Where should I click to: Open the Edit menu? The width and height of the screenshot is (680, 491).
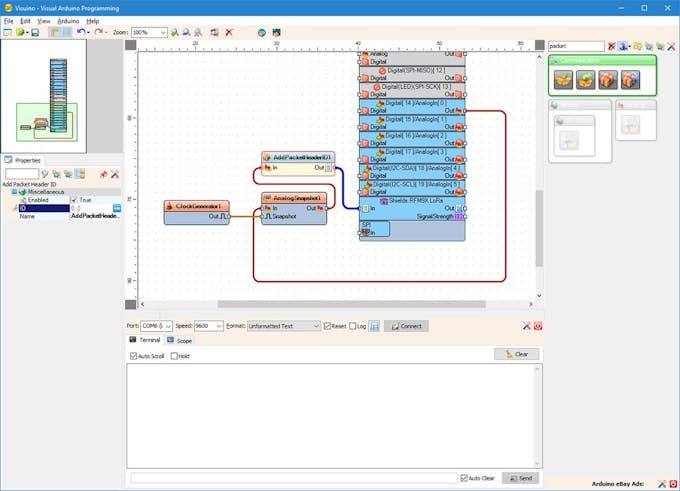coord(25,21)
